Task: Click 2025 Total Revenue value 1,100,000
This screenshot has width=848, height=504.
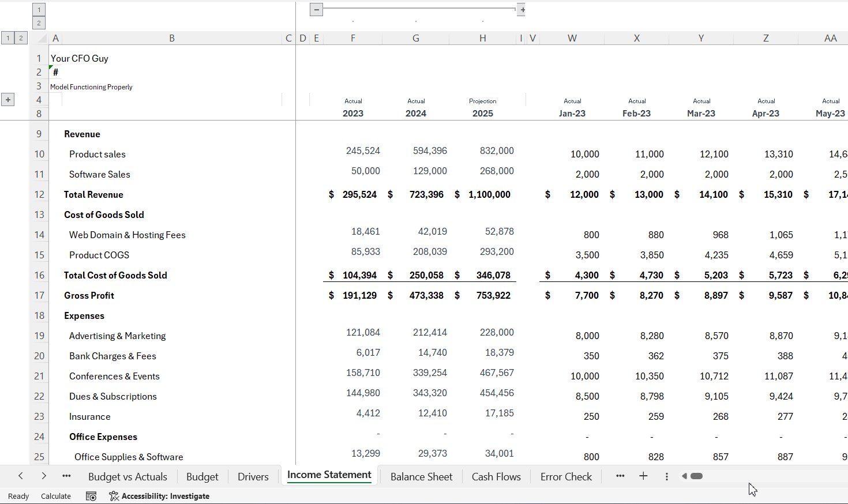Action: [489, 194]
